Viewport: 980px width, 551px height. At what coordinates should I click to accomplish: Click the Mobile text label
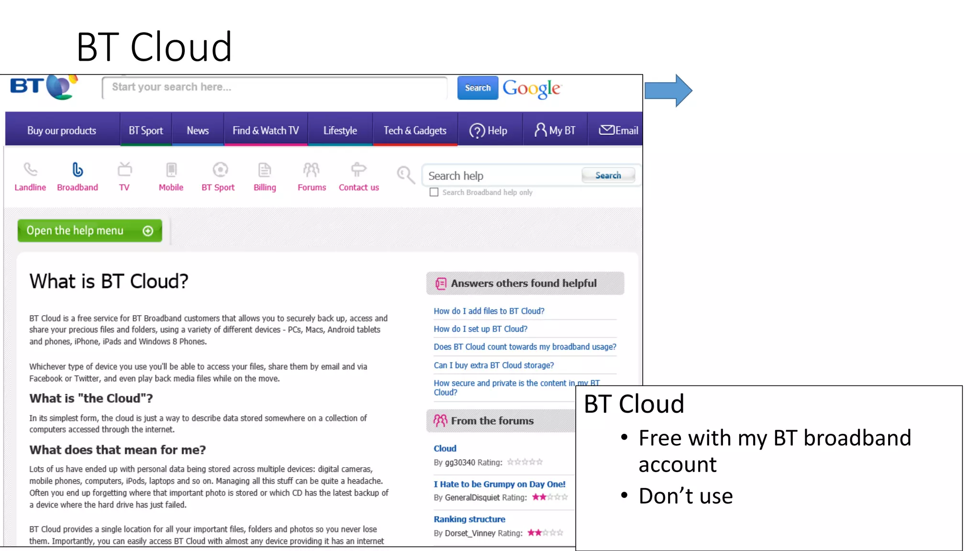pos(171,187)
